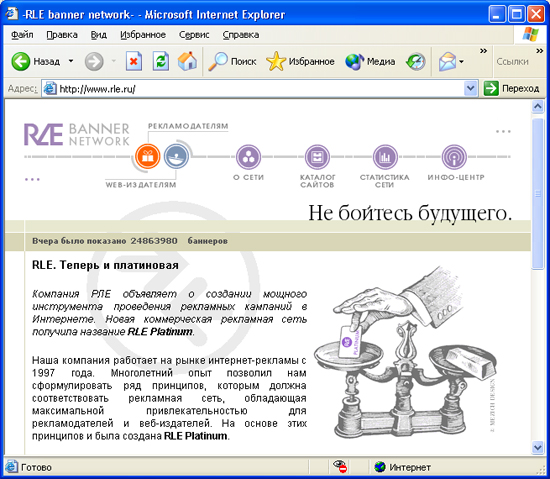Minimize the Internet Explorer window
The width and height of the screenshot is (550, 479).
pyautogui.click(x=497, y=14)
